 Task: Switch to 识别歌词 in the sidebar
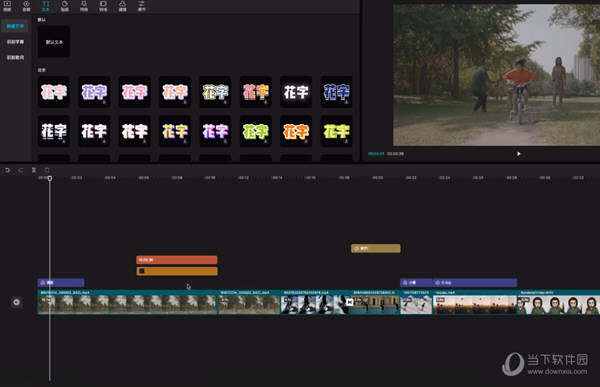(x=15, y=57)
